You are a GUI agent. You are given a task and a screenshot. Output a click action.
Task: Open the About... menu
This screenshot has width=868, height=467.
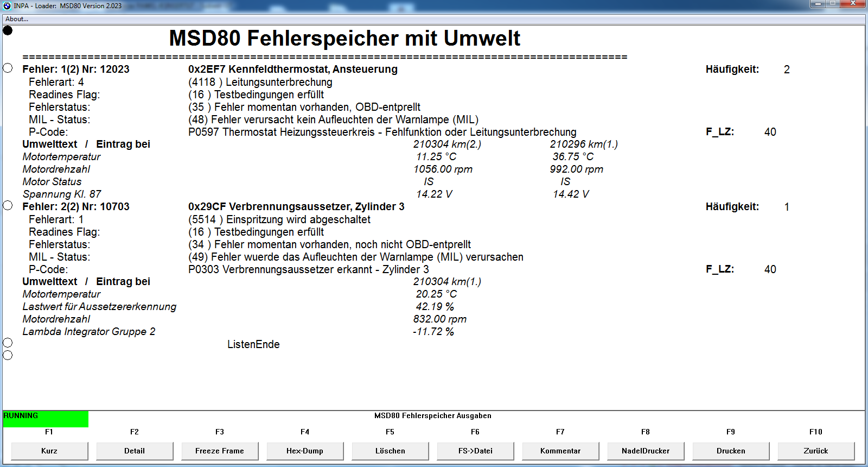click(x=17, y=19)
